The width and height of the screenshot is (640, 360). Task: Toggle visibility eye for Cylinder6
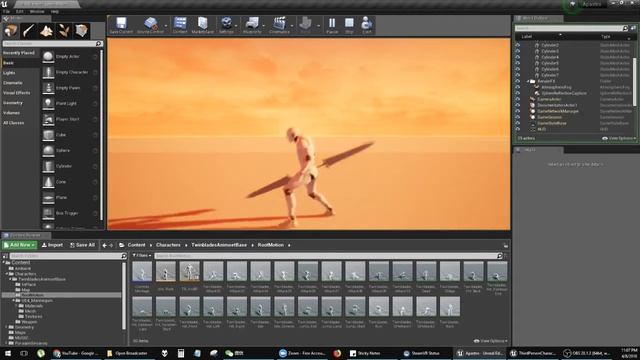tap(518, 69)
